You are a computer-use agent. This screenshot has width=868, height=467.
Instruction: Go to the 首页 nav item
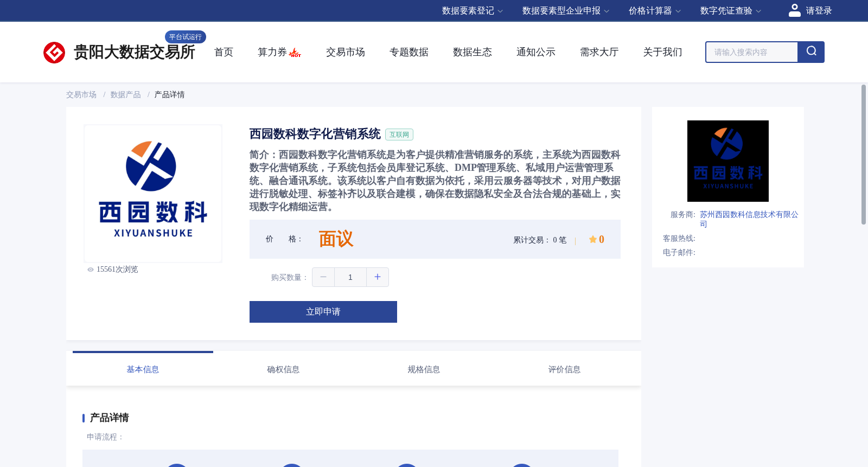[224, 52]
